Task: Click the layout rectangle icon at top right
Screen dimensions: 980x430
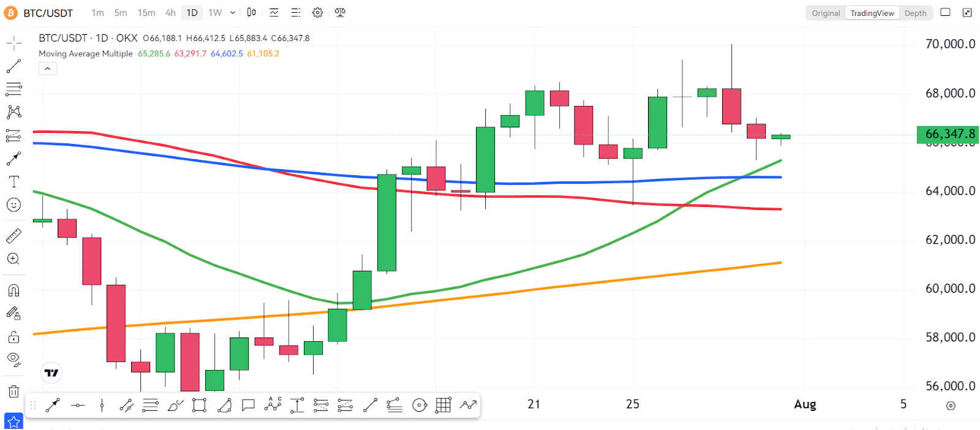Action: click(946, 12)
